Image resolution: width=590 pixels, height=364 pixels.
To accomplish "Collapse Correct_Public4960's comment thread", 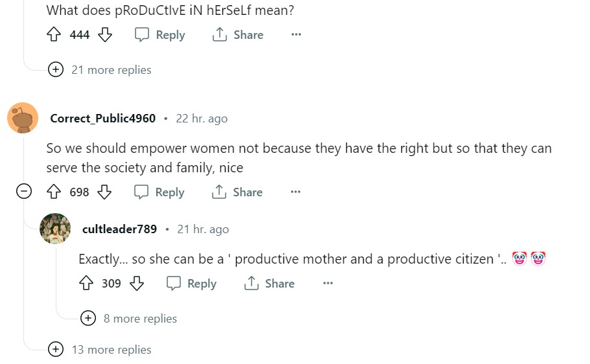I will (x=24, y=192).
